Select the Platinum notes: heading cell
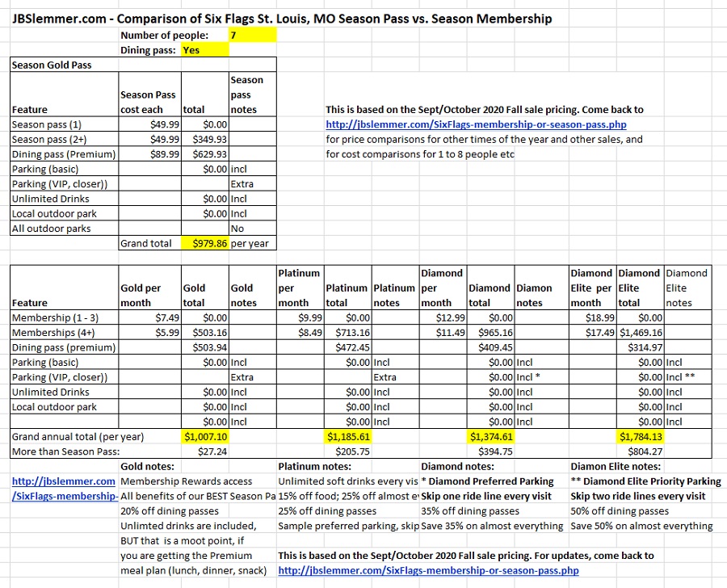This screenshot has height=588, width=727. 315,467
